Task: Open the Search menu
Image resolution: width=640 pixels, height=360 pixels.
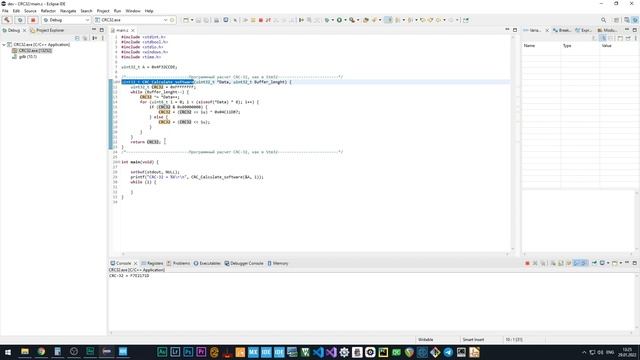Action: click(x=86, y=11)
